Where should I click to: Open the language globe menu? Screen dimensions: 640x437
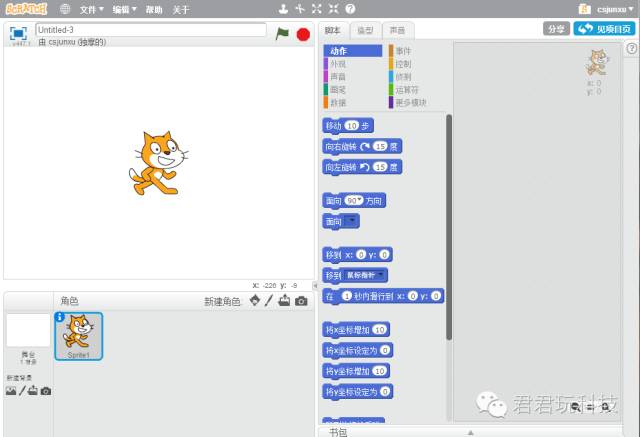point(65,9)
